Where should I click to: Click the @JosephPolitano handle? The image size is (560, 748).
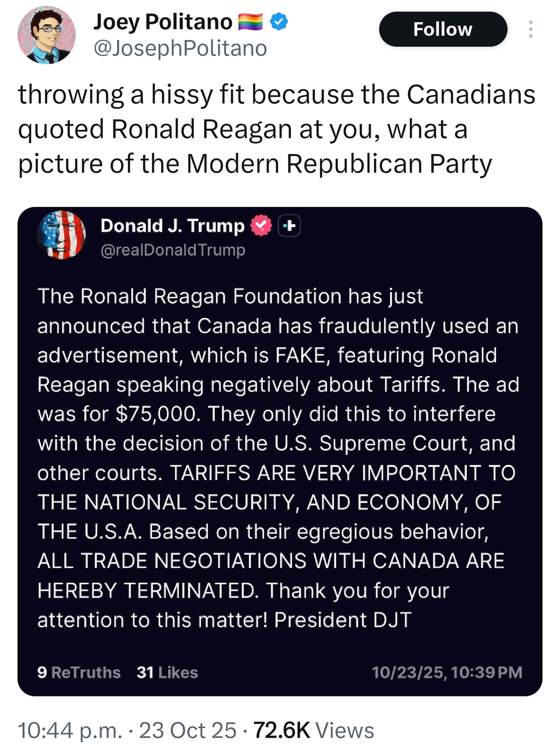click(x=180, y=48)
